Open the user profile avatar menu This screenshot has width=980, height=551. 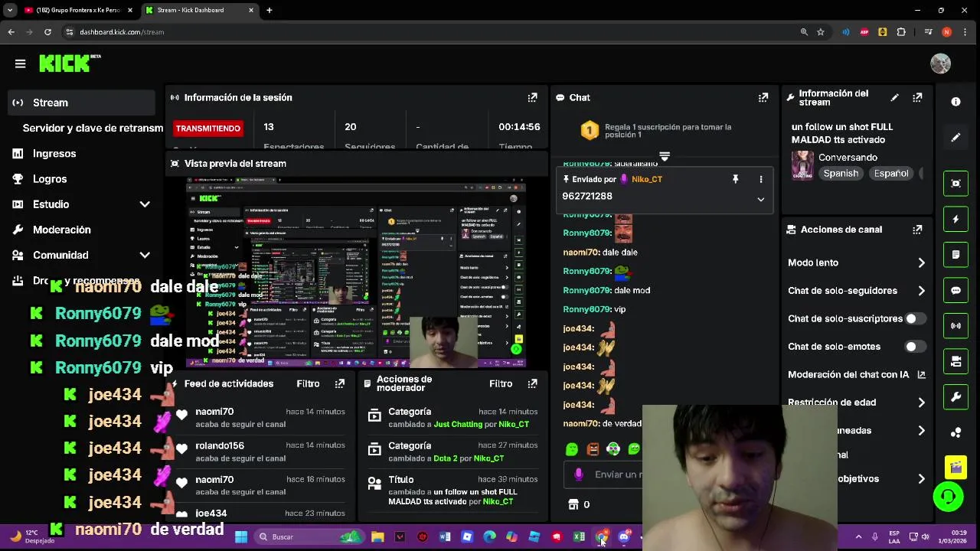click(x=940, y=64)
